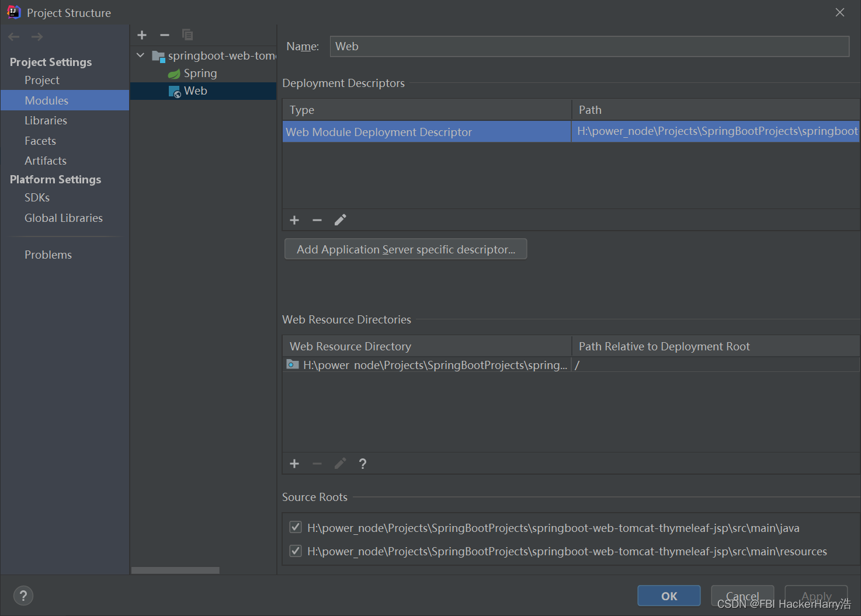Toggle the src\main\resources source root checkbox
Viewport: 861px width, 616px height.
point(296,551)
